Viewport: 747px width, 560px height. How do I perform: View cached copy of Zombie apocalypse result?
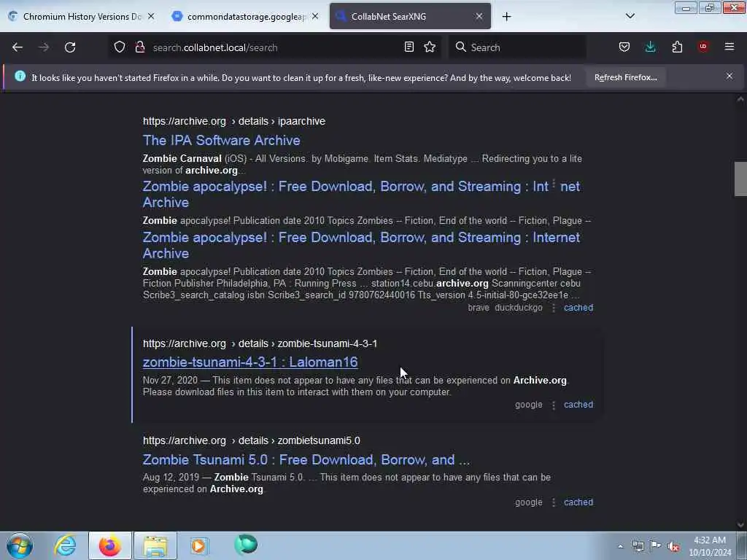coord(578,308)
